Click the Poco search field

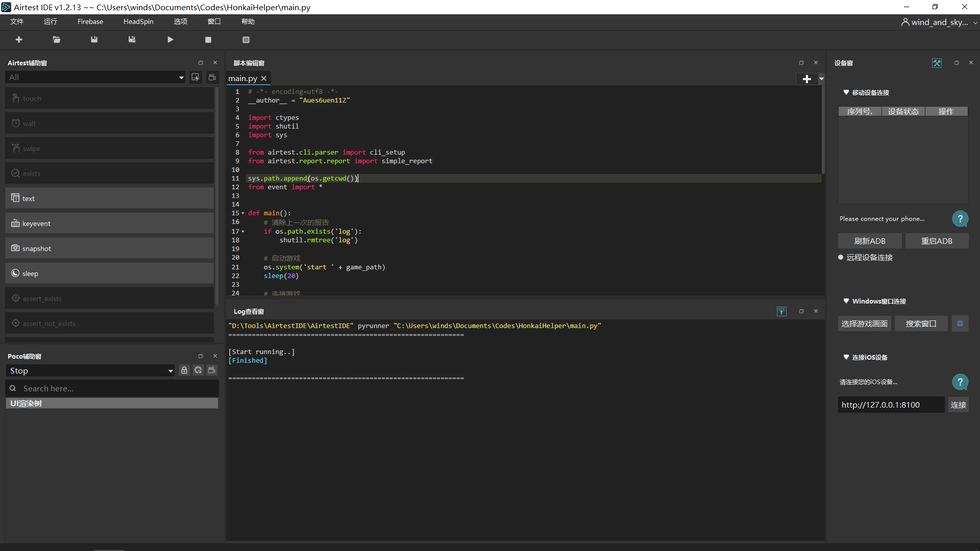112,388
